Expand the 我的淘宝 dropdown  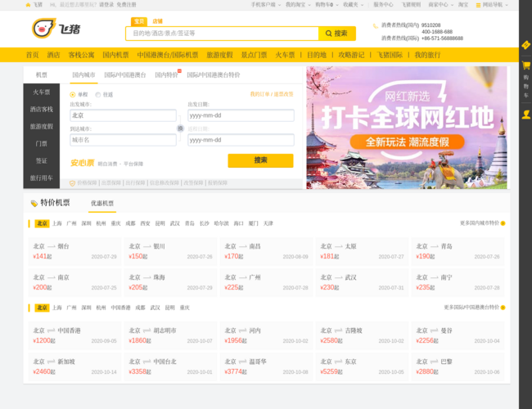coord(296,4)
